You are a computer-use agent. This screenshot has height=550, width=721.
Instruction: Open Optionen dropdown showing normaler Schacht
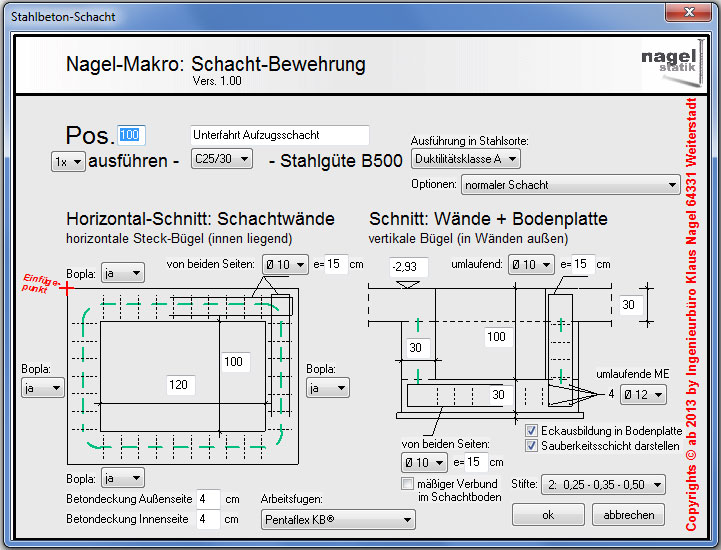coord(571,185)
